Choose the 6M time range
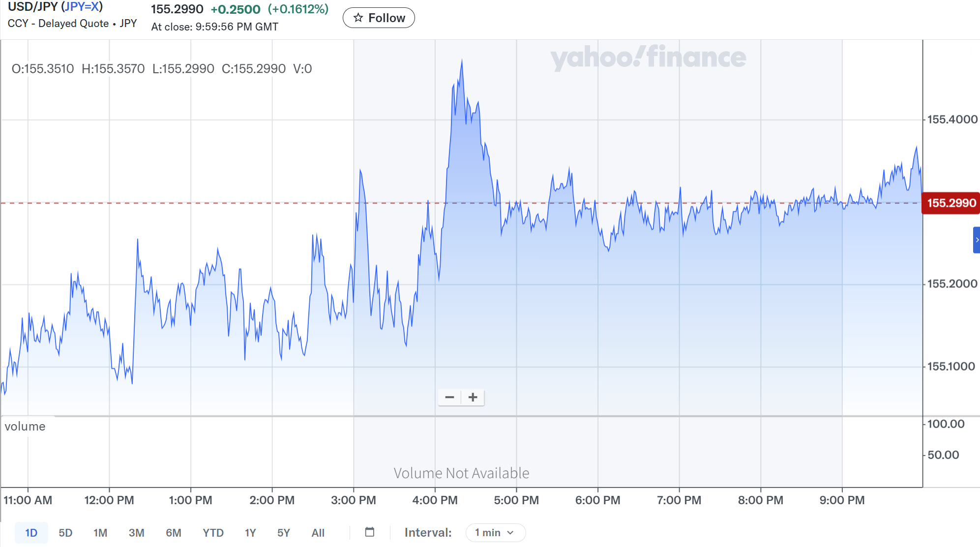Image resolution: width=980 pixels, height=547 pixels. (x=173, y=533)
